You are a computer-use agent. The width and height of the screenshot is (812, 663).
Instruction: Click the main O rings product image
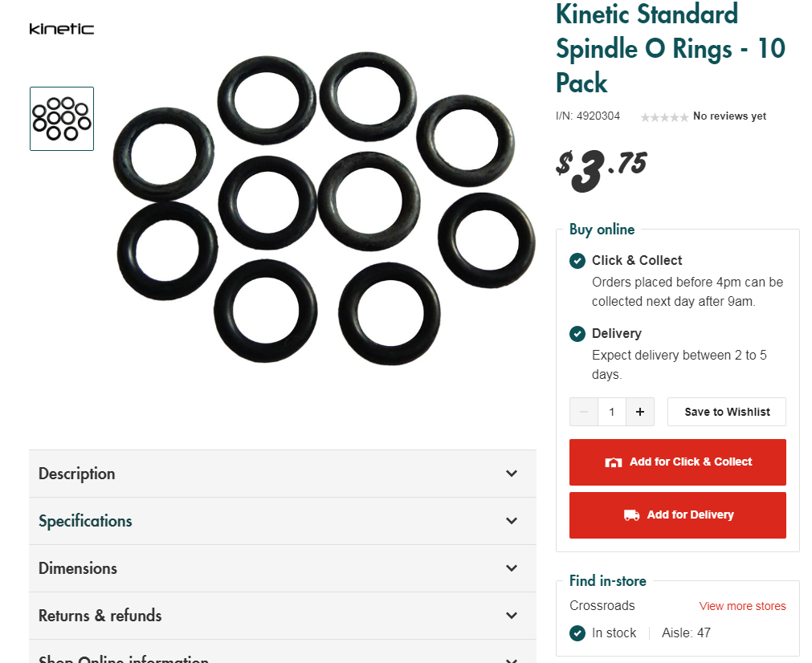(x=324, y=209)
